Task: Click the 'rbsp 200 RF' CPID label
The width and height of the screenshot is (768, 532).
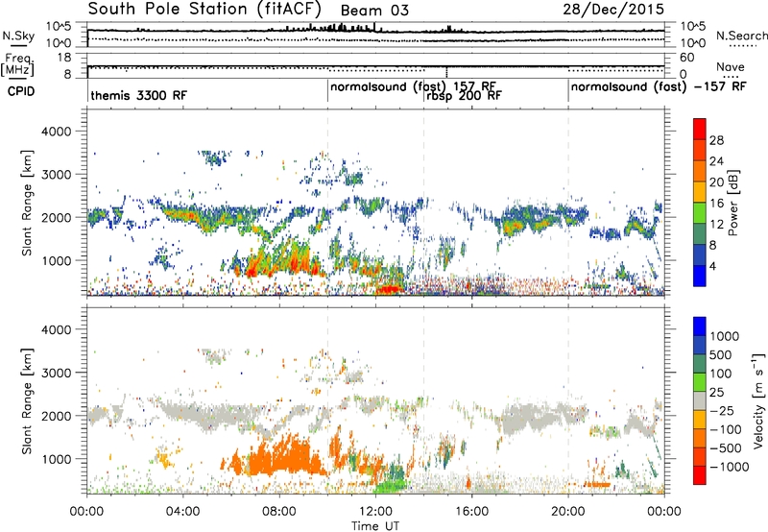Action: 464,96
